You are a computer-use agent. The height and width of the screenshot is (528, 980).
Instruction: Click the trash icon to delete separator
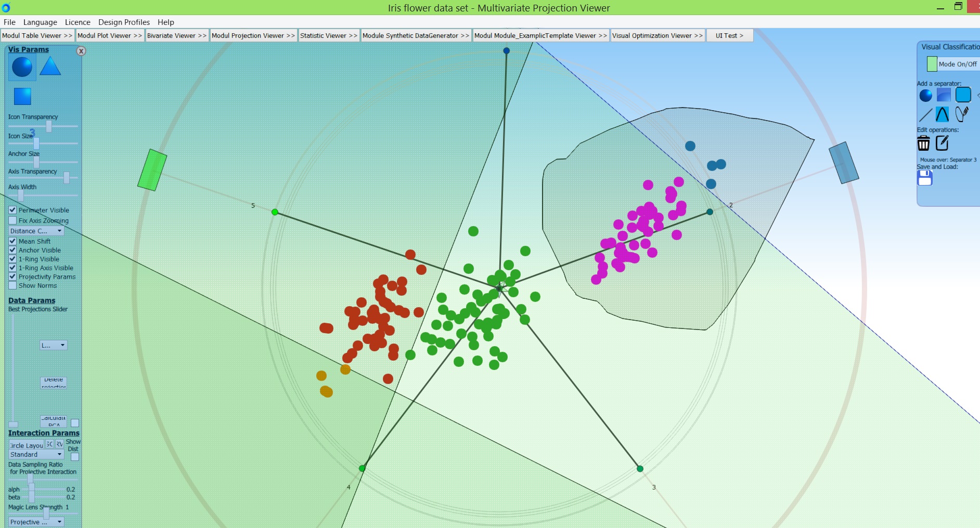(923, 143)
